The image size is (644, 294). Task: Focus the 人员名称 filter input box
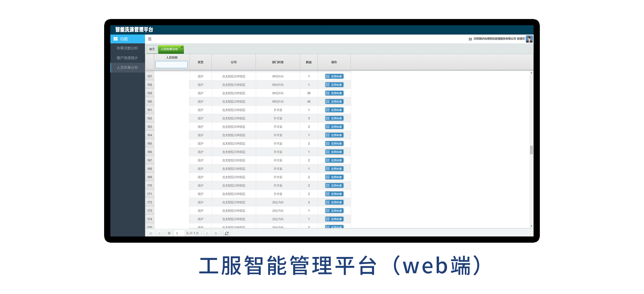point(171,65)
